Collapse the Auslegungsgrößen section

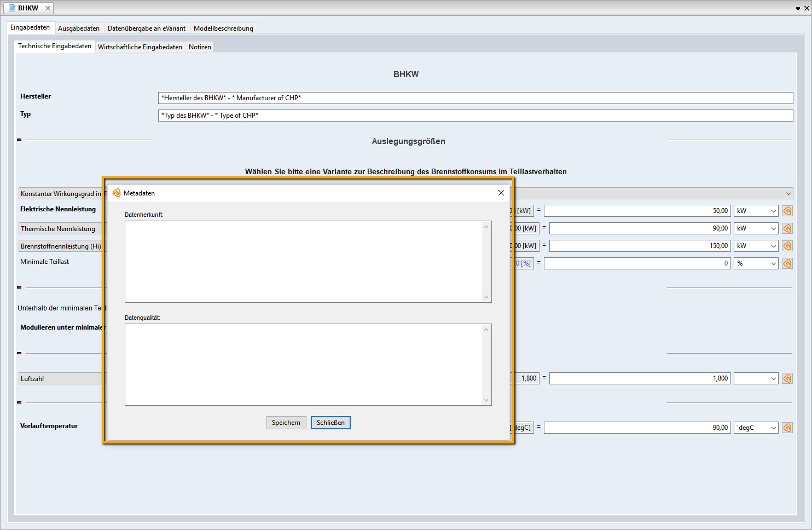pos(19,140)
